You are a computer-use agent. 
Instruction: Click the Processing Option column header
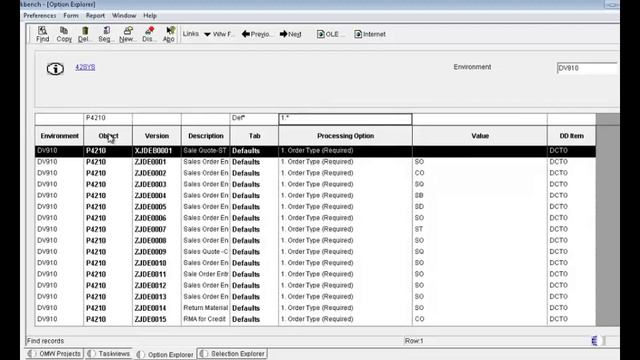pos(345,136)
